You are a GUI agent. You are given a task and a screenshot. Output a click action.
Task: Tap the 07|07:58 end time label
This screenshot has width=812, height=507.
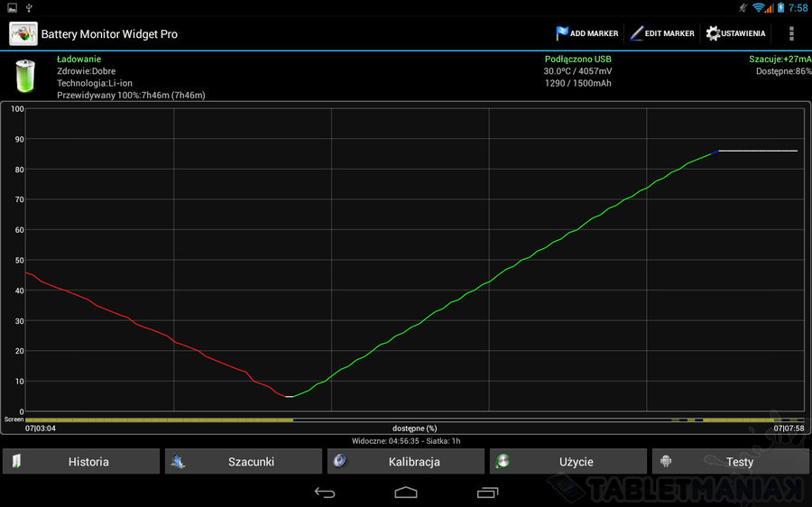click(789, 429)
